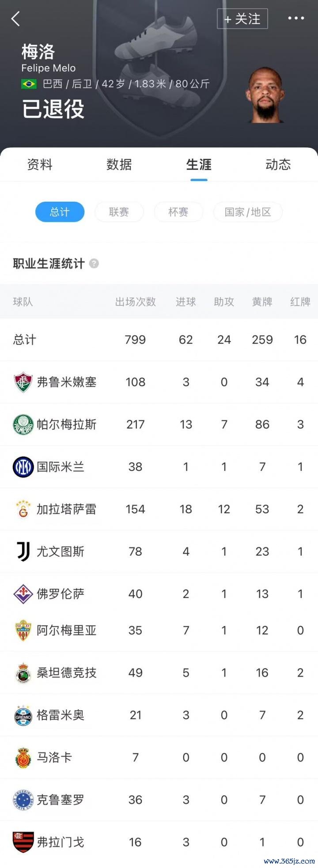Tap Felipe Melo's profile photo
The height and width of the screenshot is (868, 318).
tap(265, 95)
